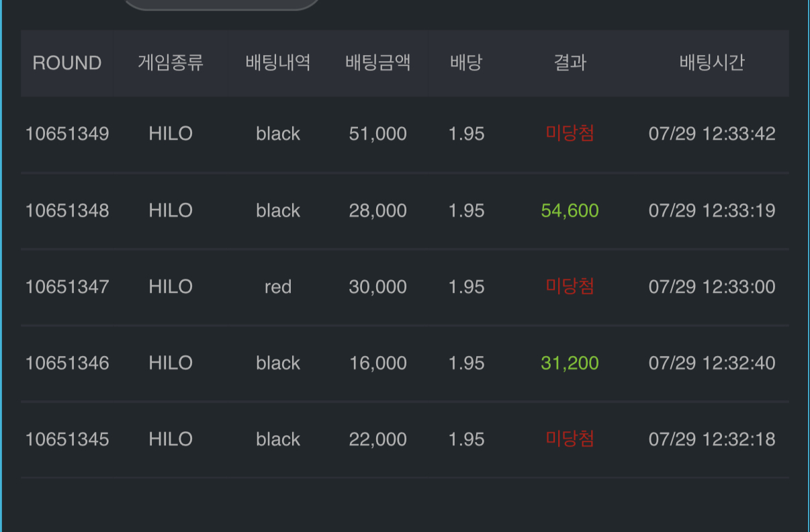Click the 배팅내역 column header
Screen dimensions: 810x532
point(278,63)
